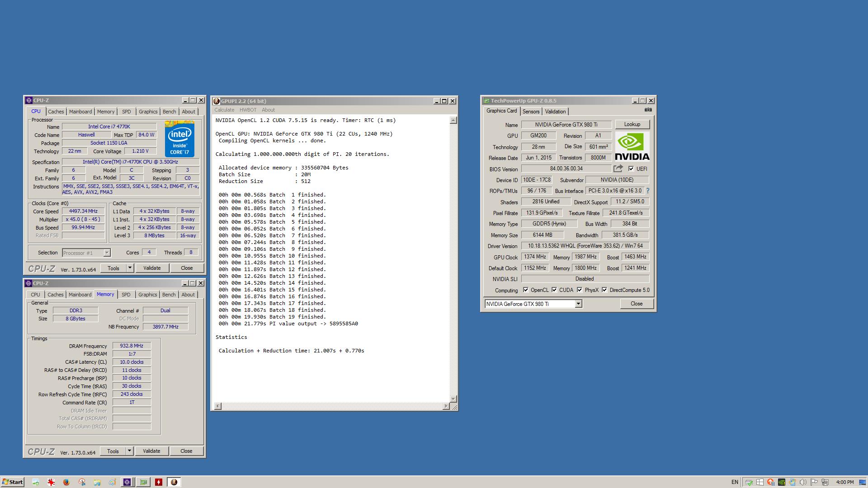Click Validate in the bottom CPU-Z window

click(151, 451)
